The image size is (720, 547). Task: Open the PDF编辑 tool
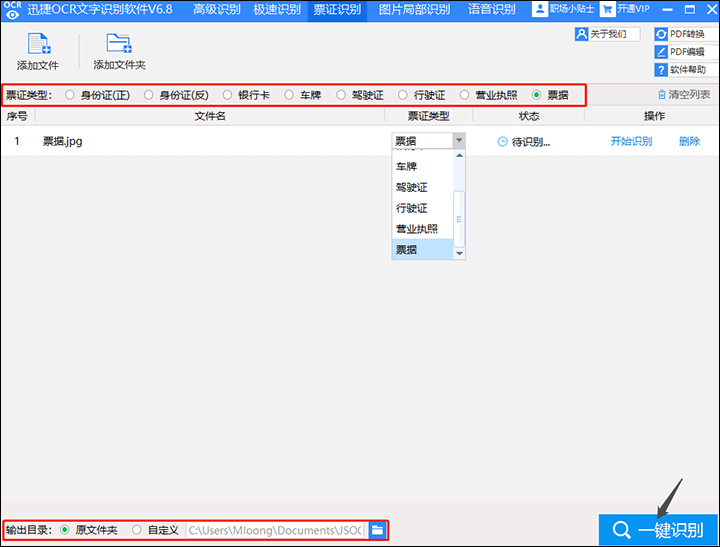[686, 52]
